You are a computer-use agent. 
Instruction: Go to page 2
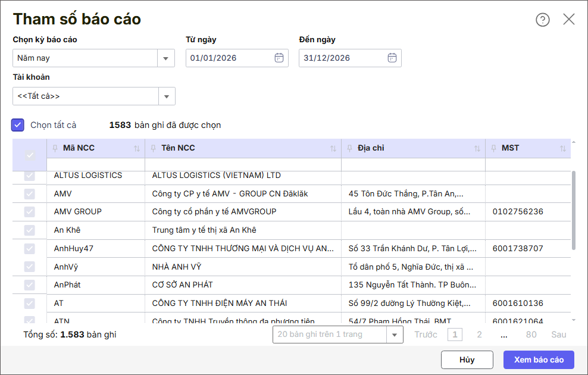[x=479, y=335]
